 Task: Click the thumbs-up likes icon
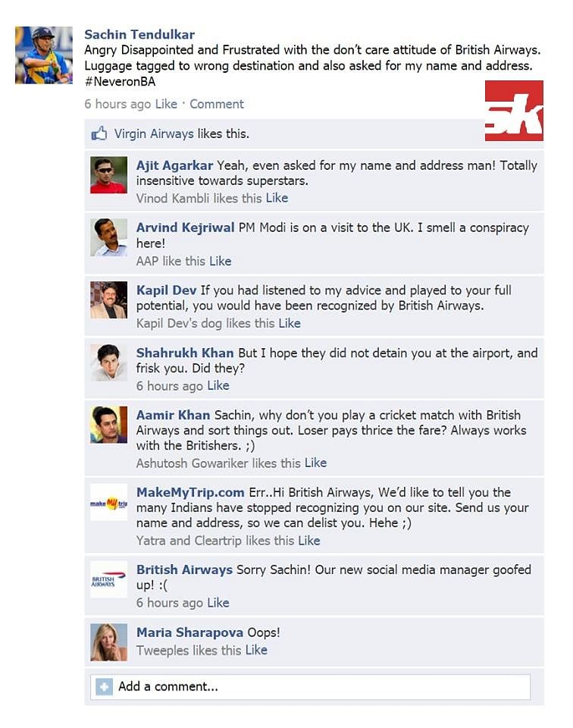click(x=99, y=133)
